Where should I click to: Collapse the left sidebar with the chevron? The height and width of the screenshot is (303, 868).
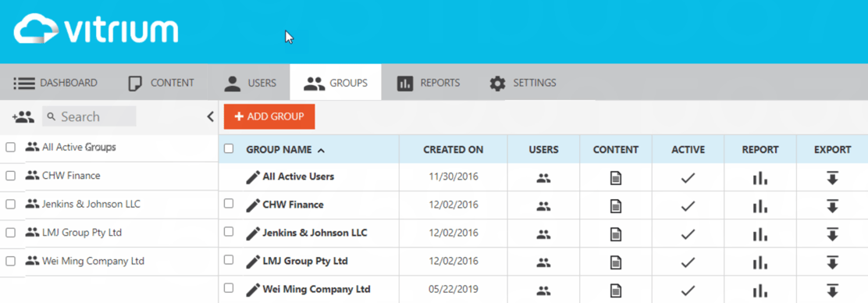pyautogui.click(x=210, y=116)
